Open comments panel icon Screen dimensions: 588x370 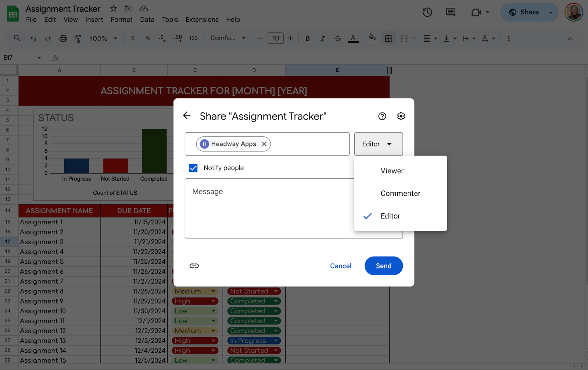[x=451, y=12]
